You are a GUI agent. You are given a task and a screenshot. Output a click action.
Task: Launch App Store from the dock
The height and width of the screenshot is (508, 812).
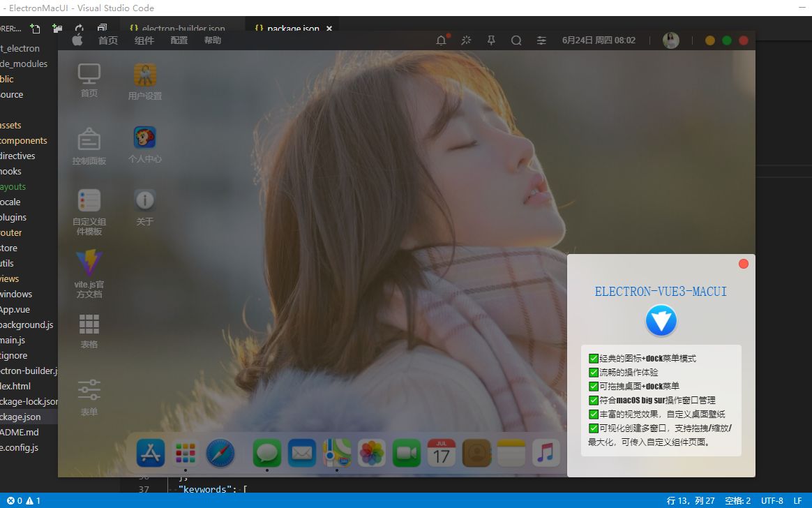click(149, 453)
